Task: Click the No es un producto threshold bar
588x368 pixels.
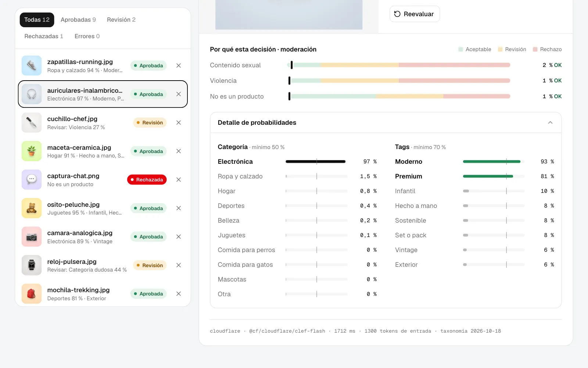Action: (398, 96)
